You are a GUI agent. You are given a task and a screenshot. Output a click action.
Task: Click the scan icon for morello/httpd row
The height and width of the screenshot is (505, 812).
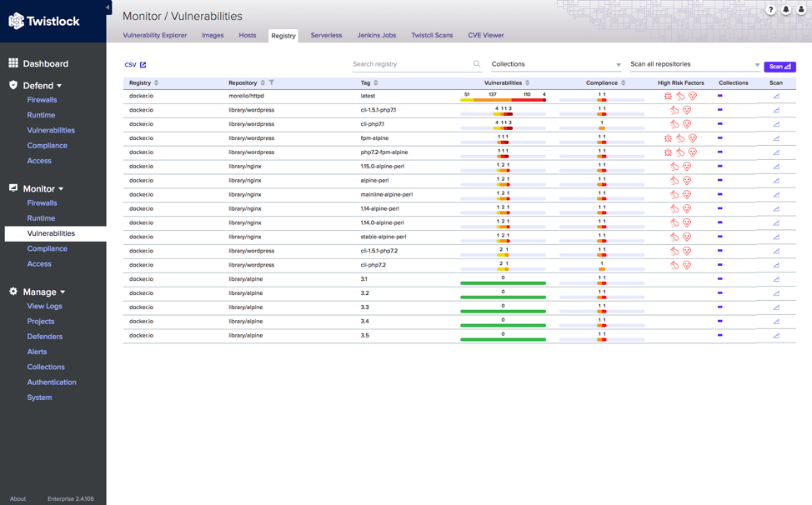pos(776,96)
